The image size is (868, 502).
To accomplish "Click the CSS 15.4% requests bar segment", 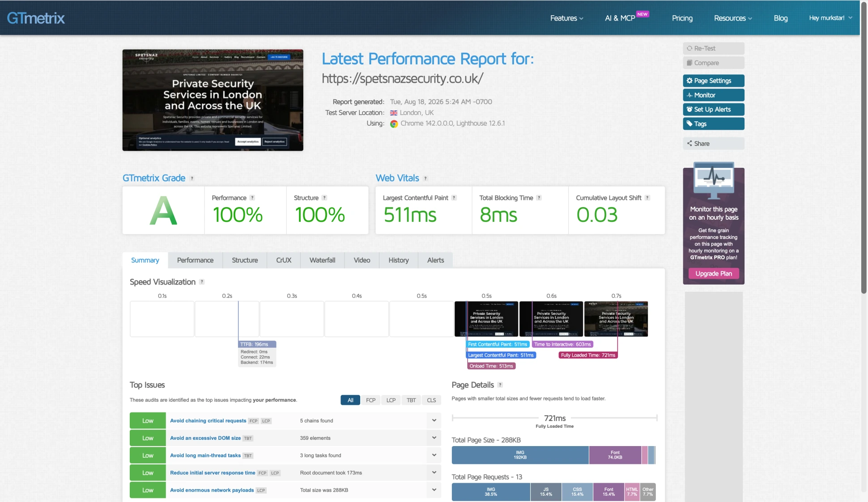I will [x=577, y=492].
